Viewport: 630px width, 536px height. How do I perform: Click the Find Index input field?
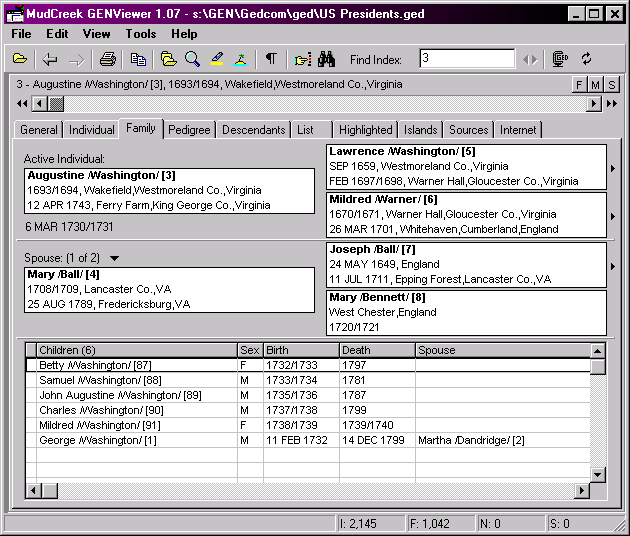coord(466,59)
